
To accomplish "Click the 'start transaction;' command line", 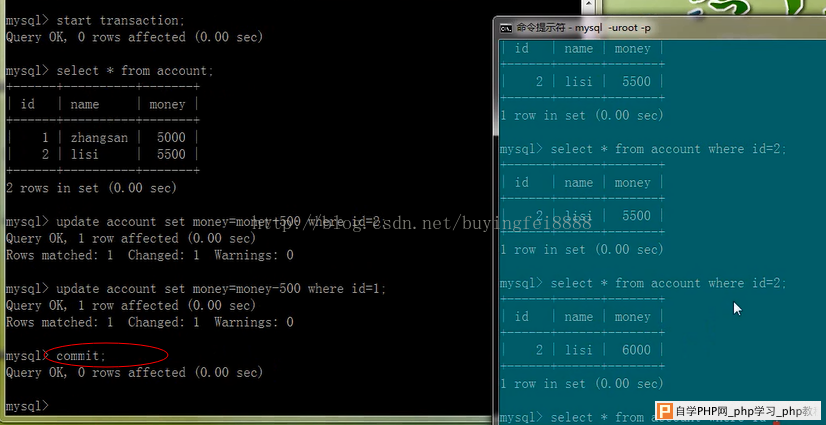I will (x=95, y=21).
